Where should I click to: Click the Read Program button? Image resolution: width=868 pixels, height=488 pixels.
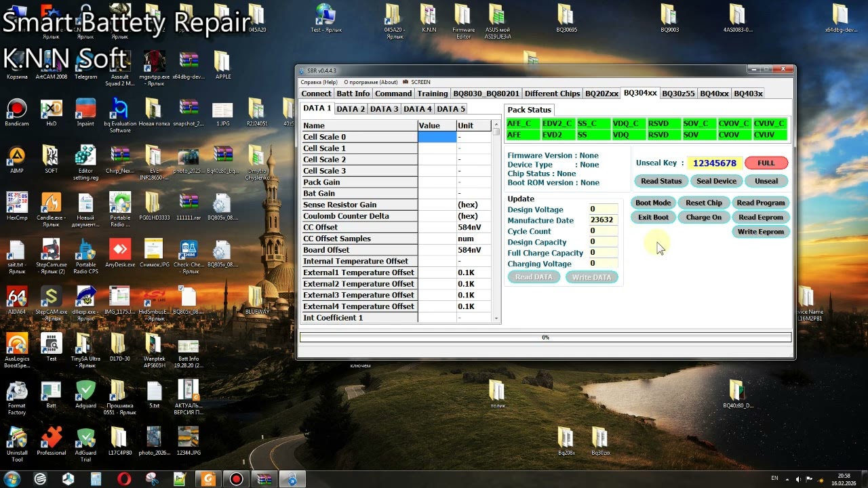pyautogui.click(x=761, y=203)
